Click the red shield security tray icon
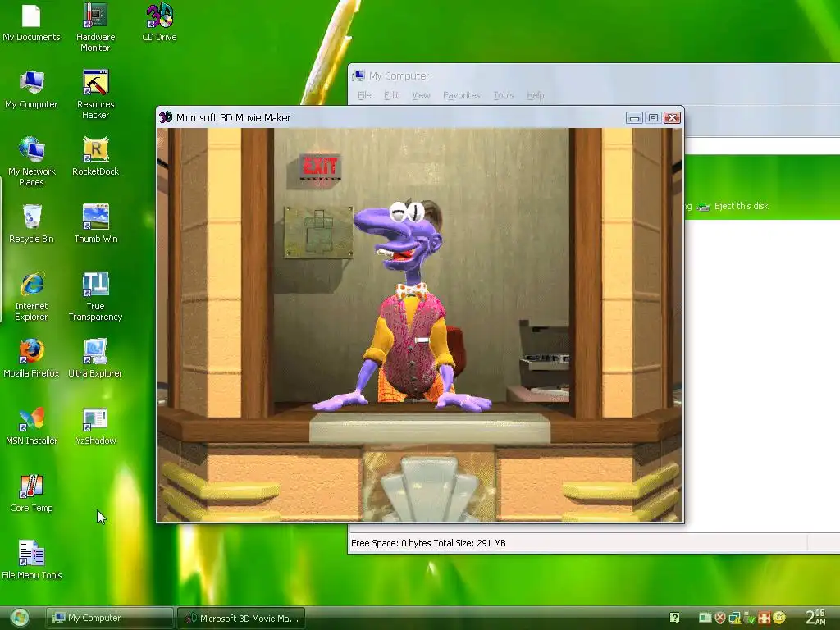840x630 pixels. pos(720,618)
